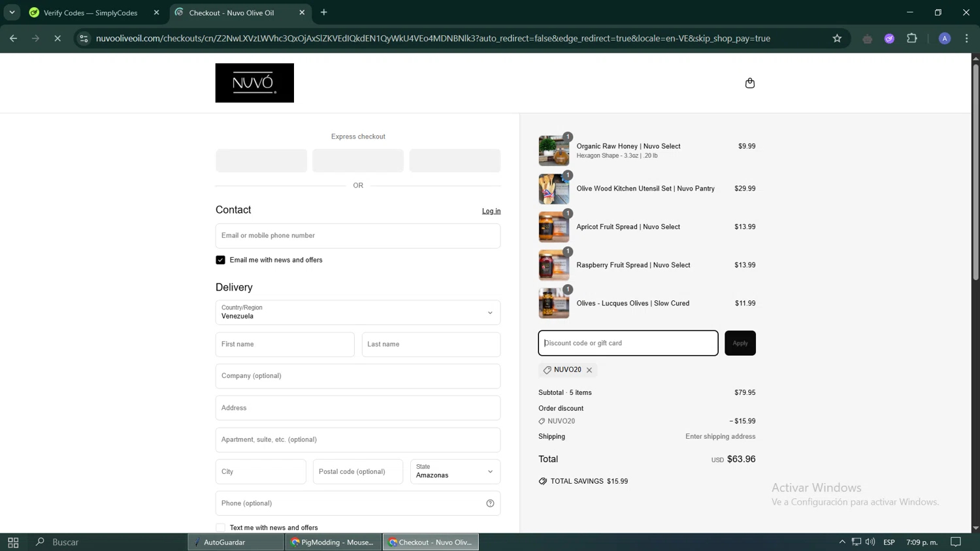Stop page loading with the X button
The width and height of the screenshot is (980, 551).
[x=57, y=39]
